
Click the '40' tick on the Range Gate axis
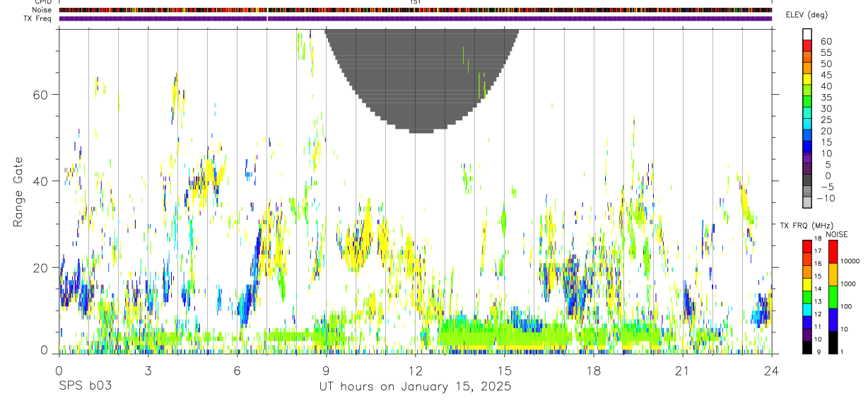click(x=41, y=181)
